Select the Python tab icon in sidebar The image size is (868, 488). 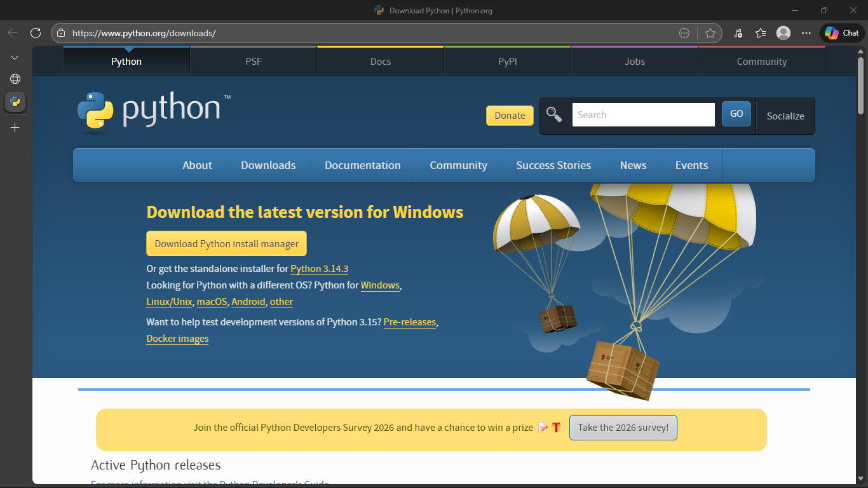click(x=15, y=102)
